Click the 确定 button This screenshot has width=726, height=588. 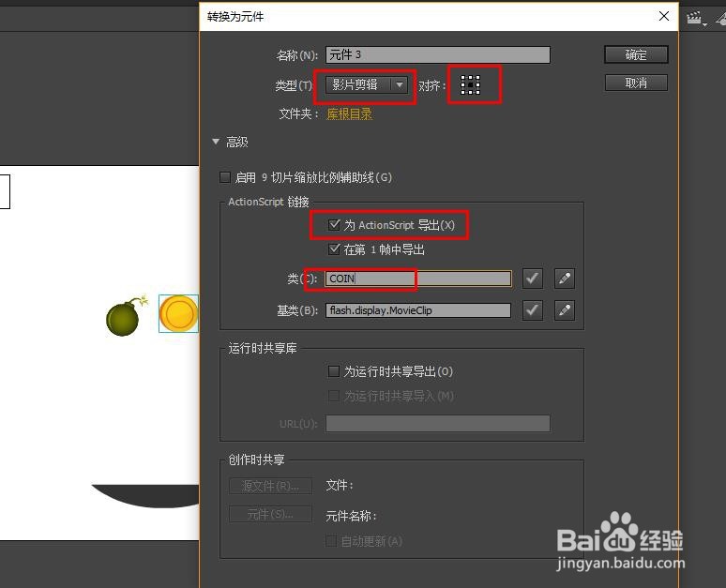pyautogui.click(x=636, y=54)
